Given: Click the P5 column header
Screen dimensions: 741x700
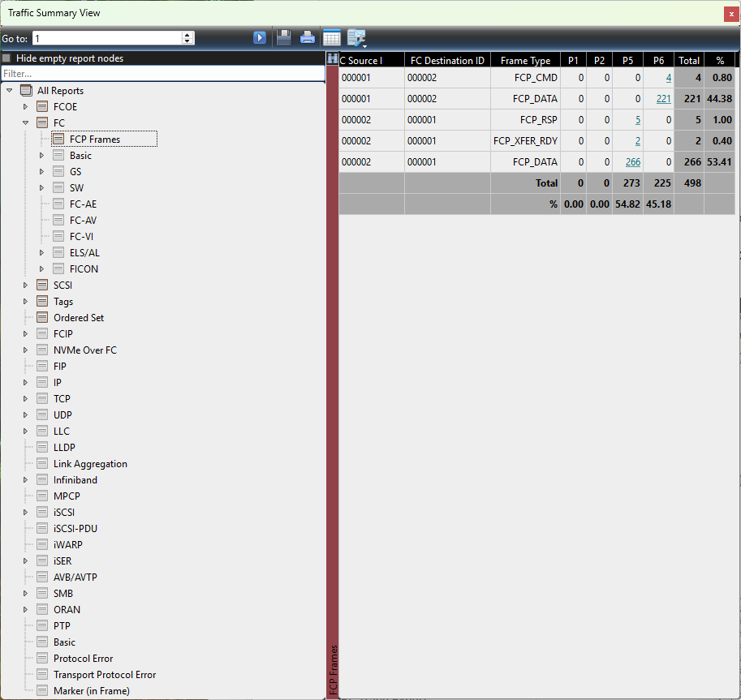Looking at the screenshot, I should [627, 61].
